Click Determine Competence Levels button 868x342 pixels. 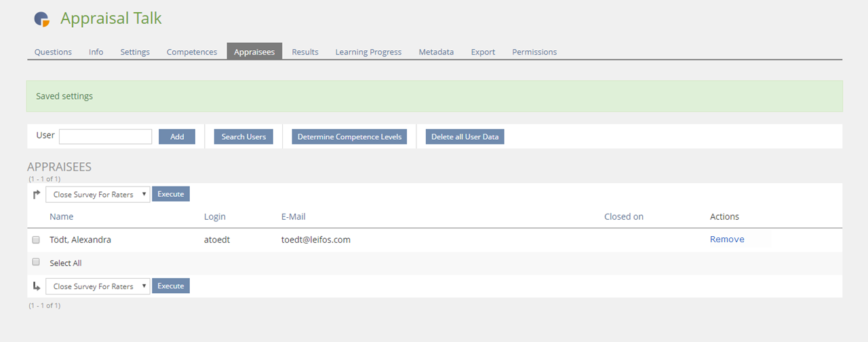click(x=349, y=136)
